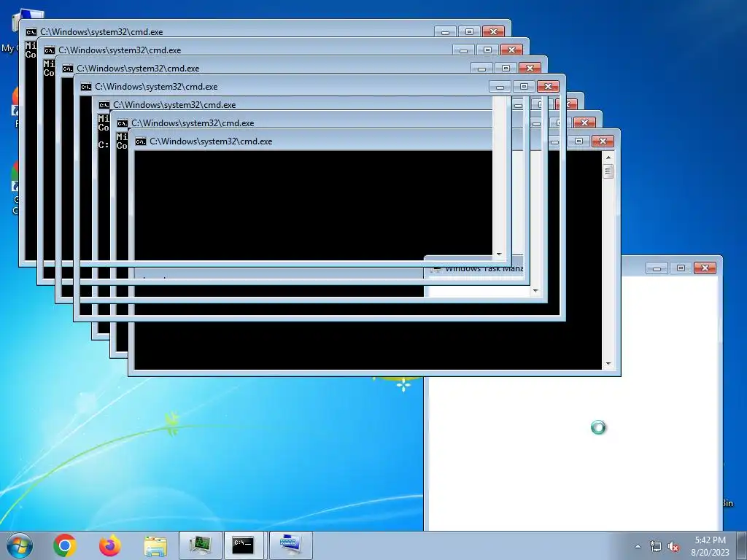
Task: Switch to Task Manager taskbar button
Action: [x=200, y=545]
